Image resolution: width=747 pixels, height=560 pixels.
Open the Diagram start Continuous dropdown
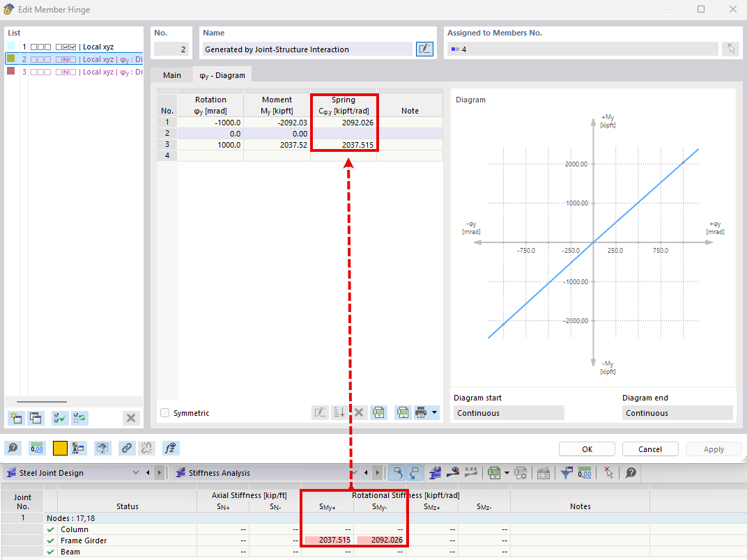(x=508, y=412)
